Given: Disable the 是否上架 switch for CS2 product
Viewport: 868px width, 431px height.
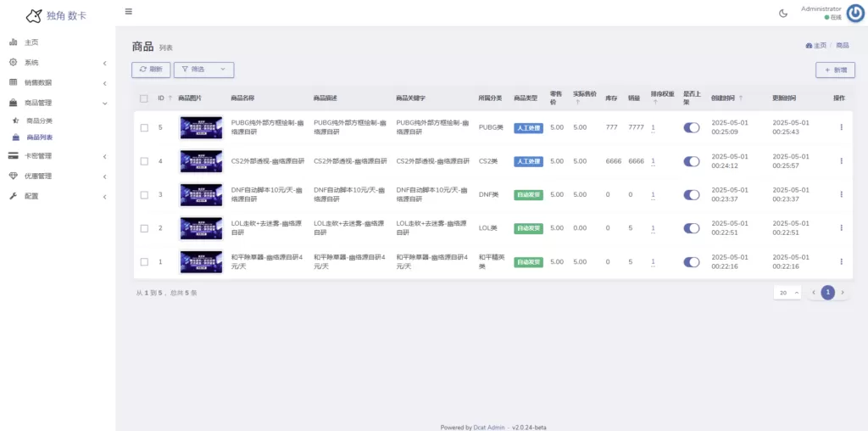Looking at the screenshot, I should pyautogui.click(x=692, y=161).
